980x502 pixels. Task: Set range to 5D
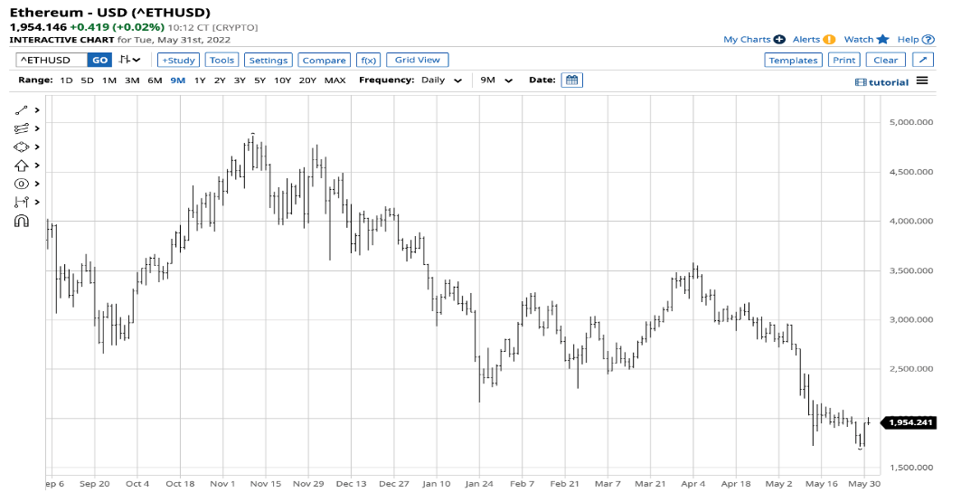tap(87, 81)
